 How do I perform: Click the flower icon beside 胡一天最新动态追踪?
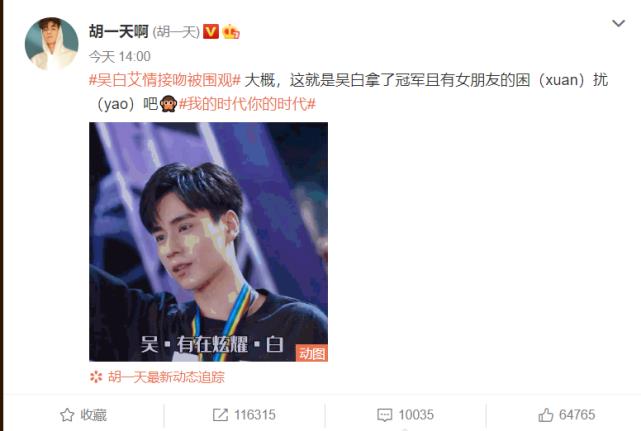pos(96,377)
